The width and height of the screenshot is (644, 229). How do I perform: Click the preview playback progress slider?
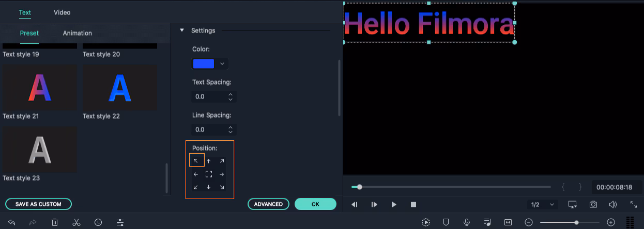tap(451, 187)
